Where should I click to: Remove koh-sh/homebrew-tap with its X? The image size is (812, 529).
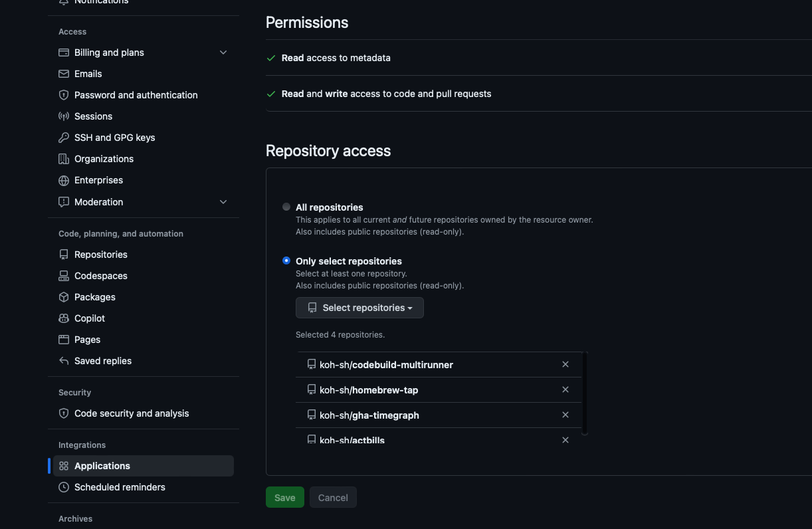(x=565, y=389)
